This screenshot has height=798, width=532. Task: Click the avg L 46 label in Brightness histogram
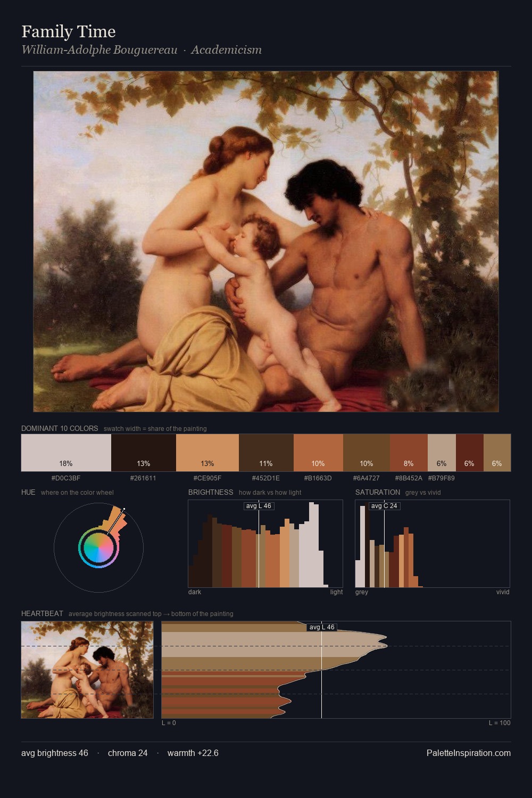point(259,506)
